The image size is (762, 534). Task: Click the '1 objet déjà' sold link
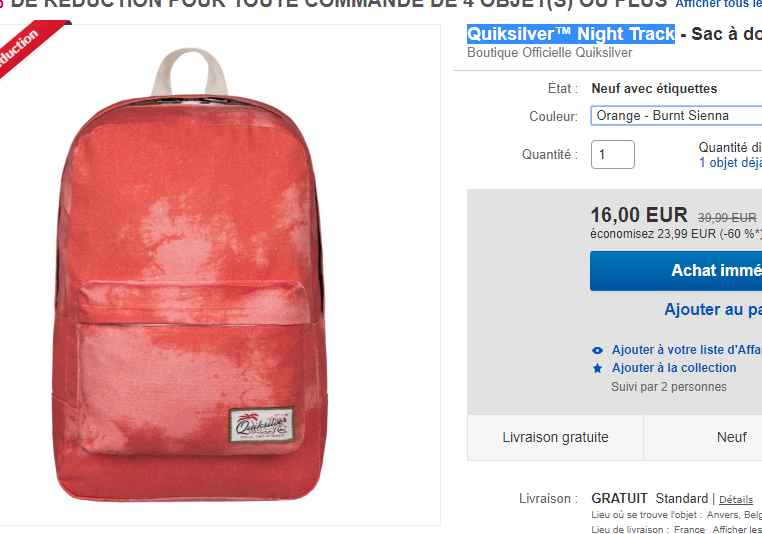(x=730, y=163)
